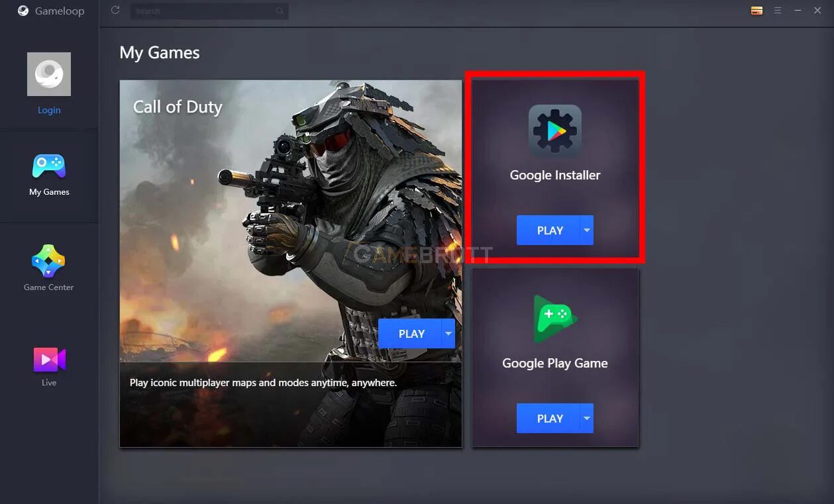Screen dimensions: 834x504
Task: Play Google Installer
Action: [548, 230]
